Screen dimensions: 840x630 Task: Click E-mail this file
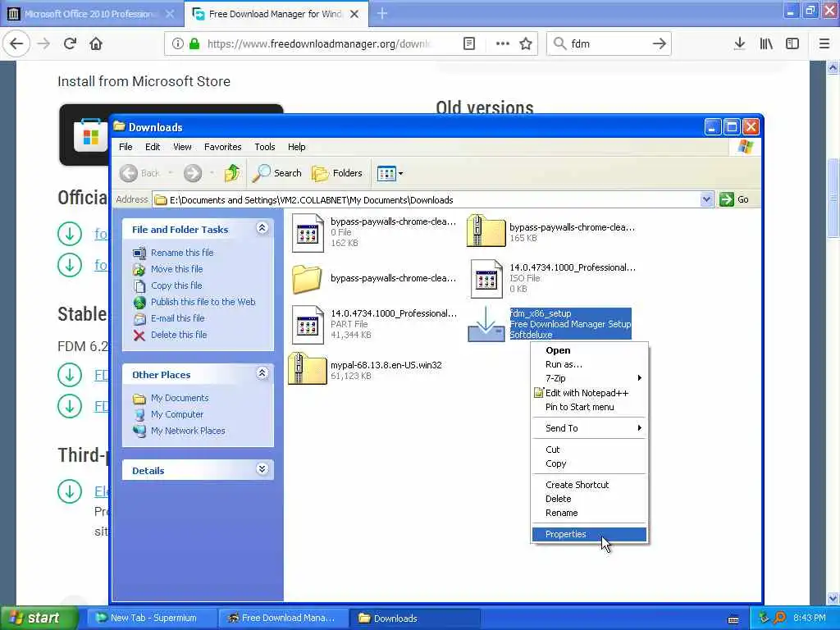(x=178, y=318)
